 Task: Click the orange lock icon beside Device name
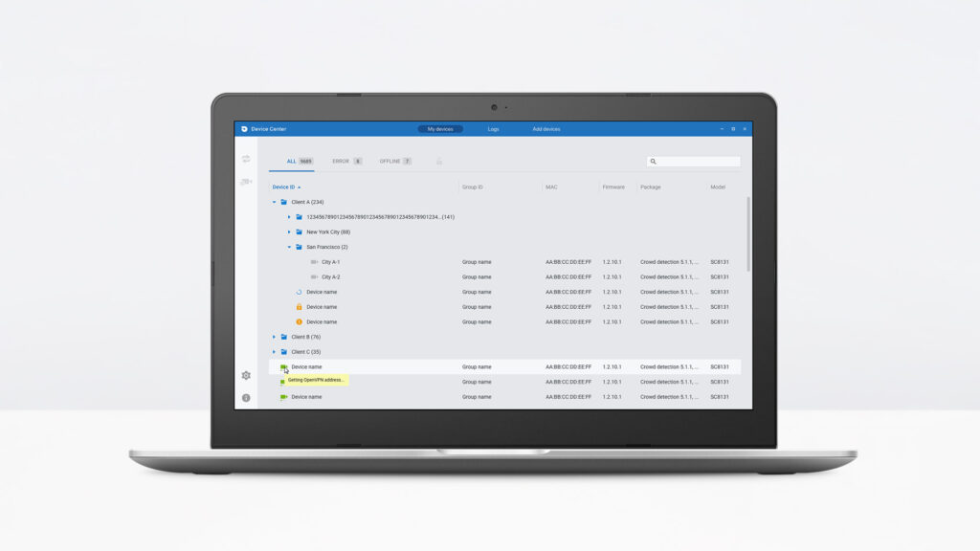pyautogui.click(x=299, y=307)
